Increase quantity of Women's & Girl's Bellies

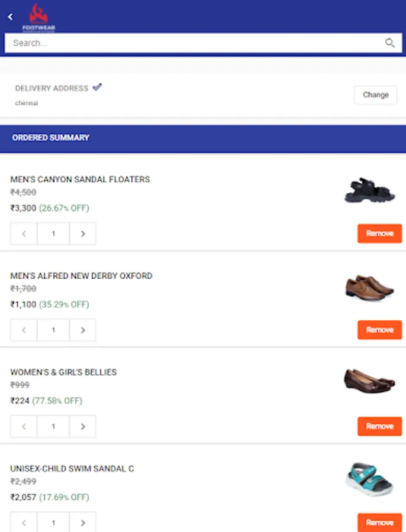click(83, 426)
